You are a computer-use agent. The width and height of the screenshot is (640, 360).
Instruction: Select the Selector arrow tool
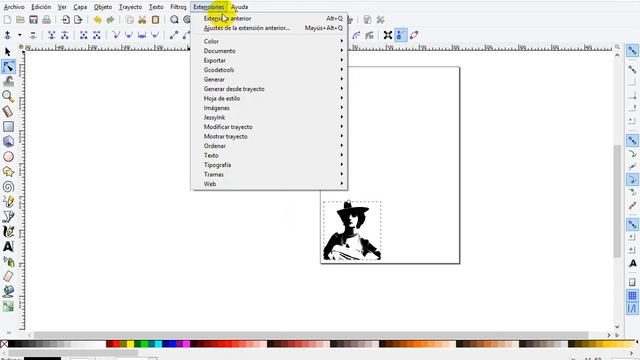click(8, 52)
